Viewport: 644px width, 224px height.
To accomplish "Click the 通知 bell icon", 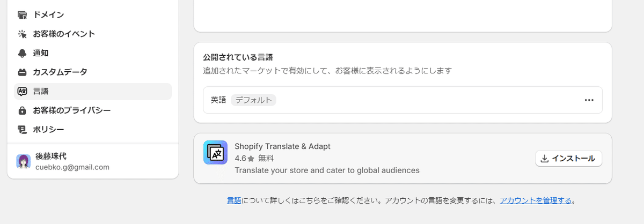I will [x=22, y=53].
